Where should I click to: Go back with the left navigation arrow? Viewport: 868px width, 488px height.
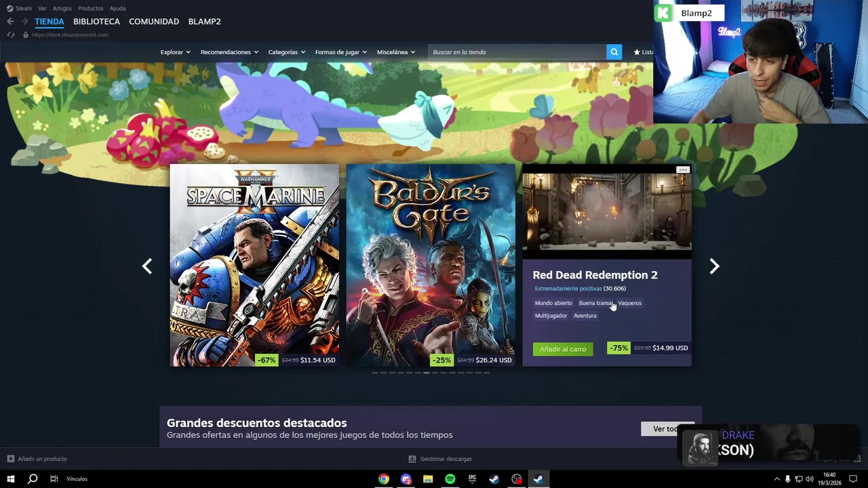pyautogui.click(x=10, y=22)
